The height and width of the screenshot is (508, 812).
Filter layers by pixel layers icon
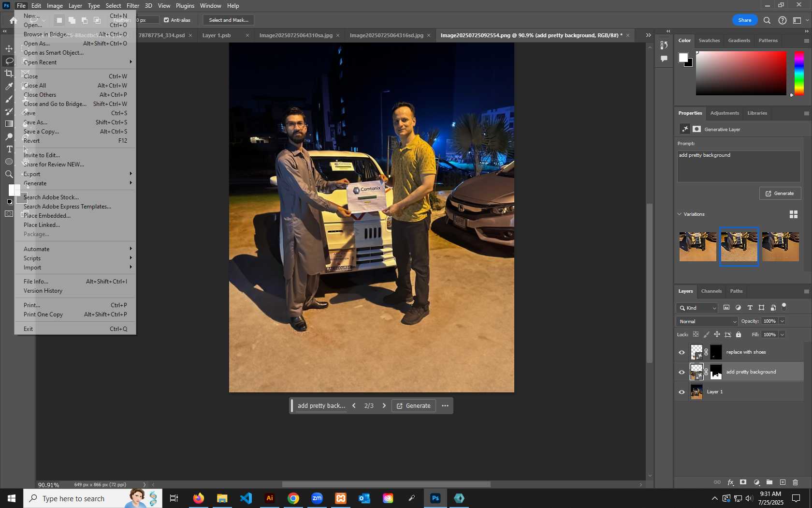coord(726,308)
